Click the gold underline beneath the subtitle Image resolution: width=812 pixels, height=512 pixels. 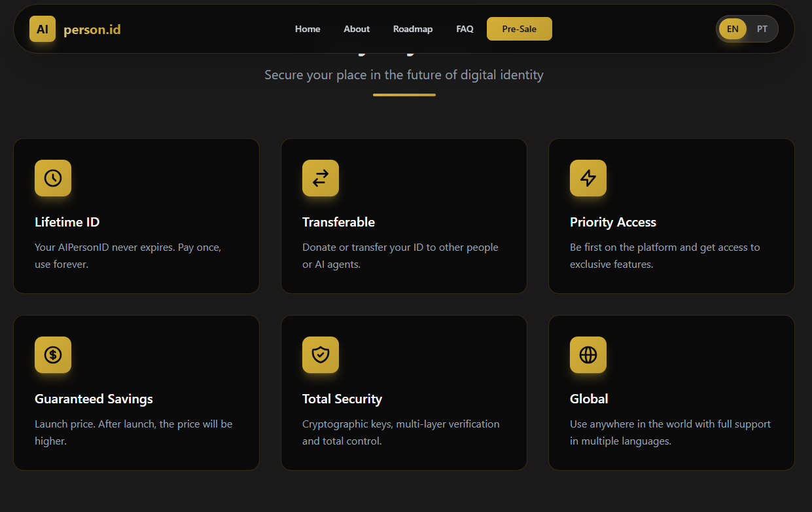[404, 96]
